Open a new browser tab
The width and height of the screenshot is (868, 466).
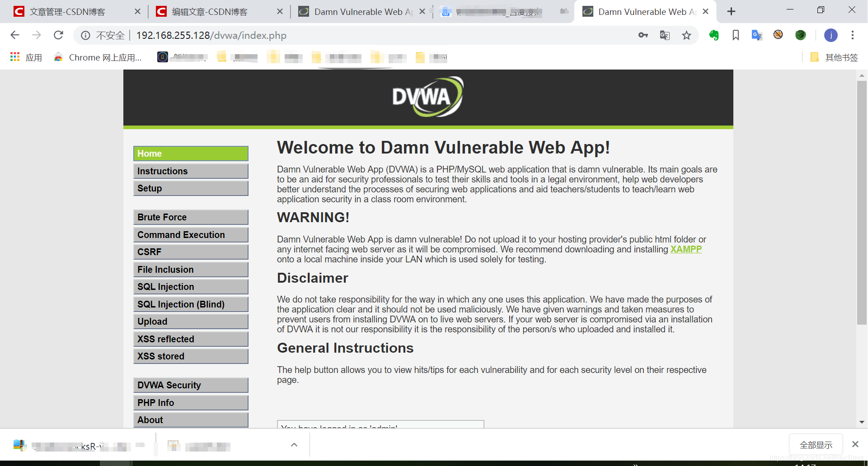731,12
